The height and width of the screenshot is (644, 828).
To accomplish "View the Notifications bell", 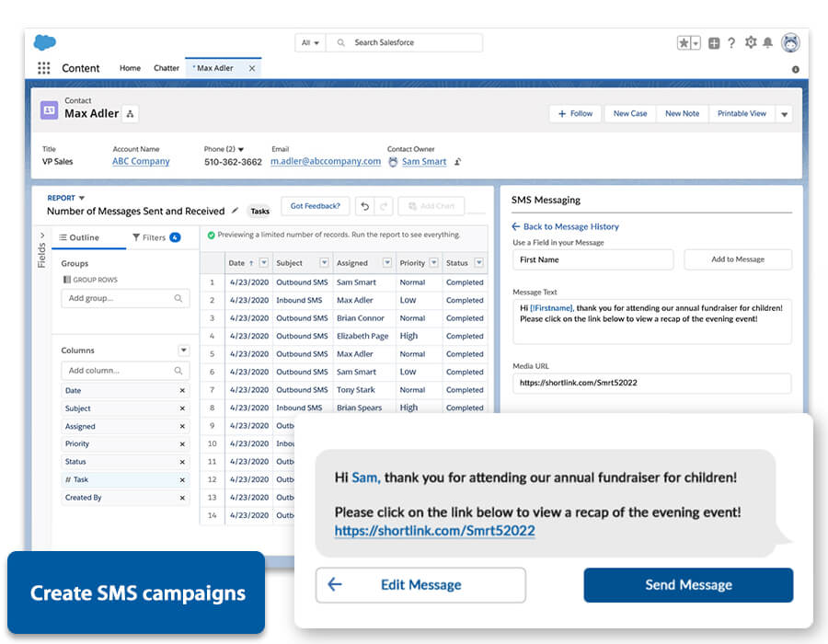I will [768, 42].
